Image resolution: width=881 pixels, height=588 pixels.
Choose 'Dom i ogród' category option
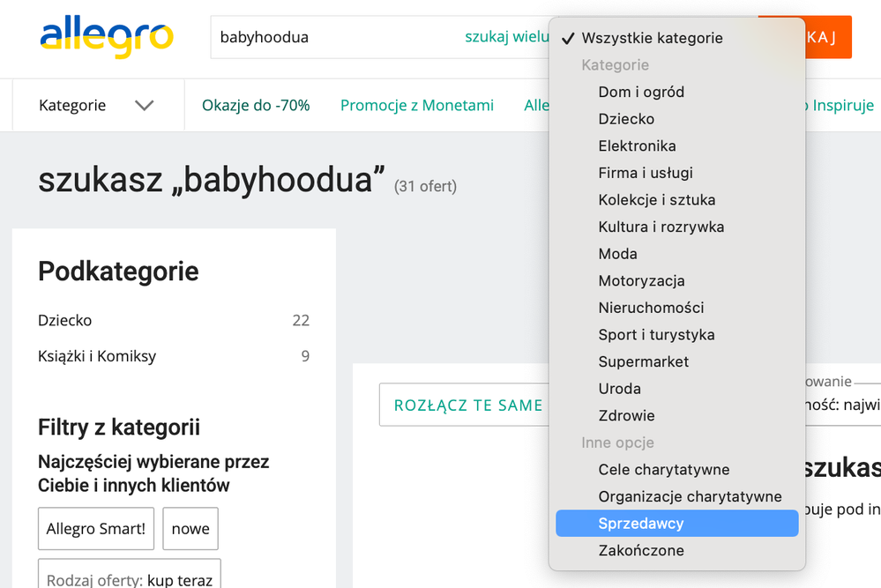click(676, 92)
